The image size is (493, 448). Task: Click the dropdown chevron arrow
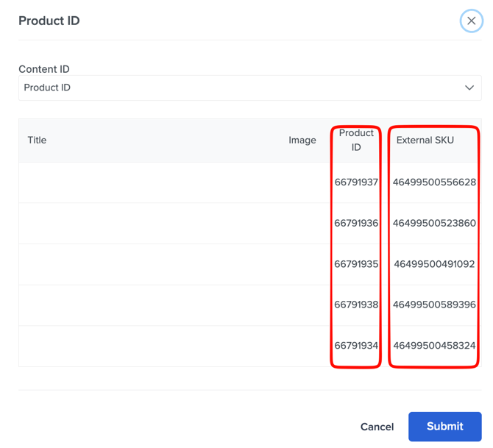[469, 88]
